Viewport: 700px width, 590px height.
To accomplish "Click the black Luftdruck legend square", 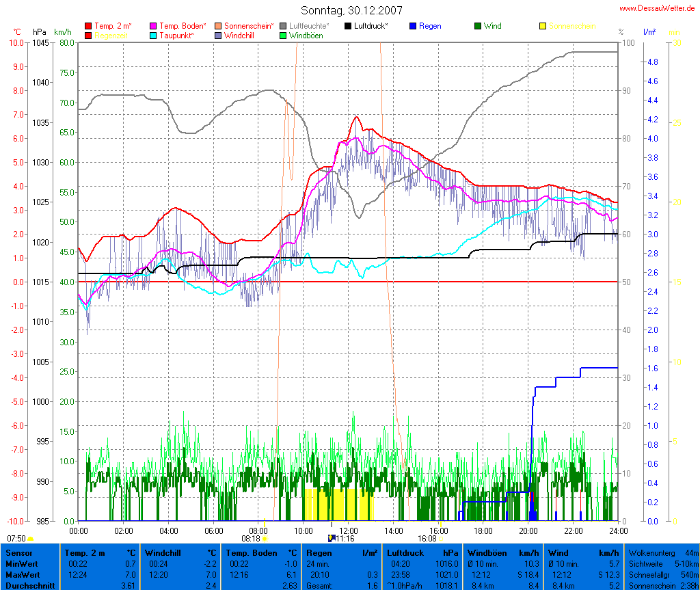I will coord(348,27).
